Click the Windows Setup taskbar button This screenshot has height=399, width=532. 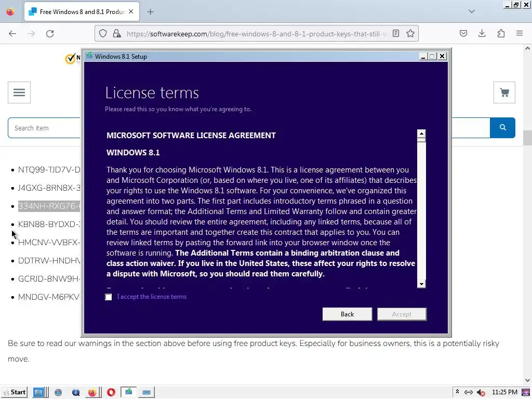point(129,392)
